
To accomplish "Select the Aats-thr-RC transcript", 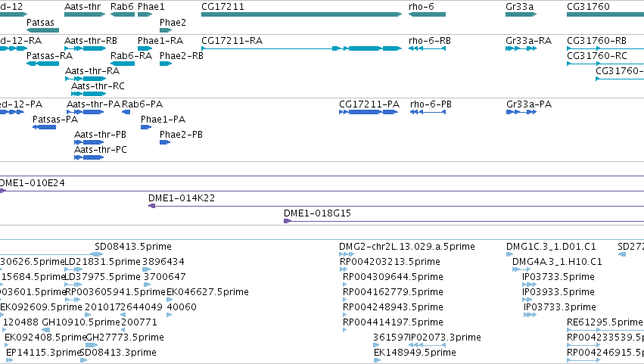I will point(89,94).
